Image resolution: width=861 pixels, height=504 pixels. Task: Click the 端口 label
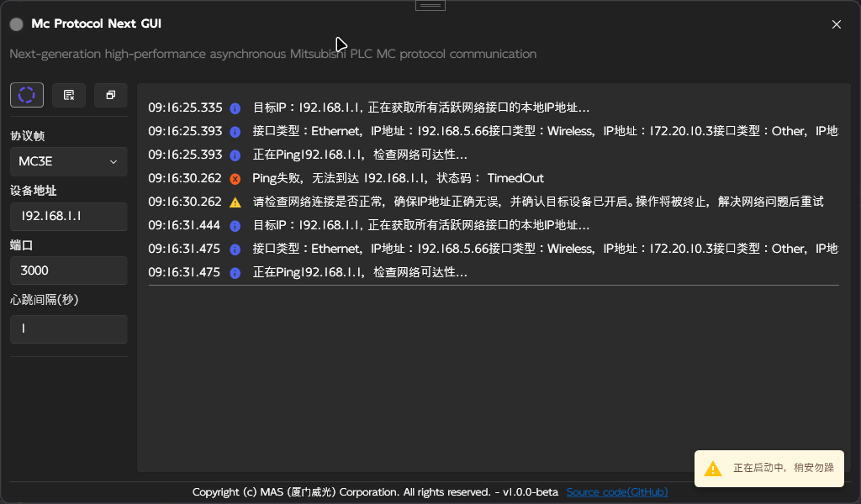(x=21, y=245)
